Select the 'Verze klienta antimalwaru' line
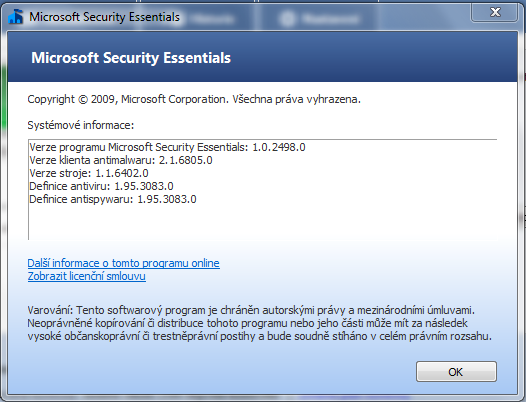This screenshot has width=526, height=402. click(121, 160)
